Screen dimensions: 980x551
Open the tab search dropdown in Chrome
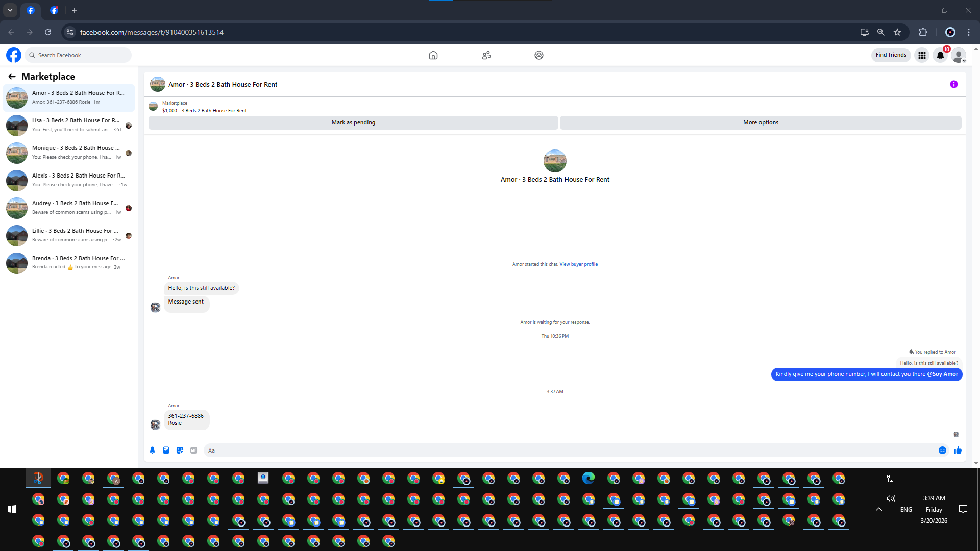(10, 10)
